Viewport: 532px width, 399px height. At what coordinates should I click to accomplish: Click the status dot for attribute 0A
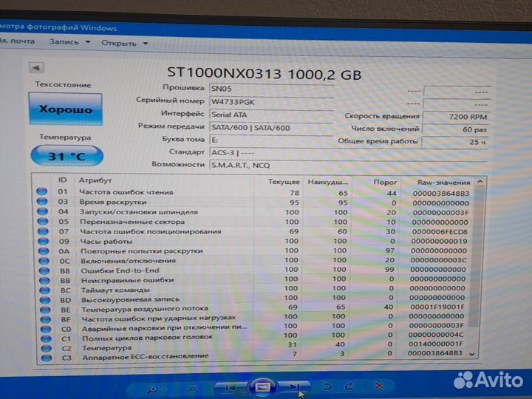[x=44, y=251]
